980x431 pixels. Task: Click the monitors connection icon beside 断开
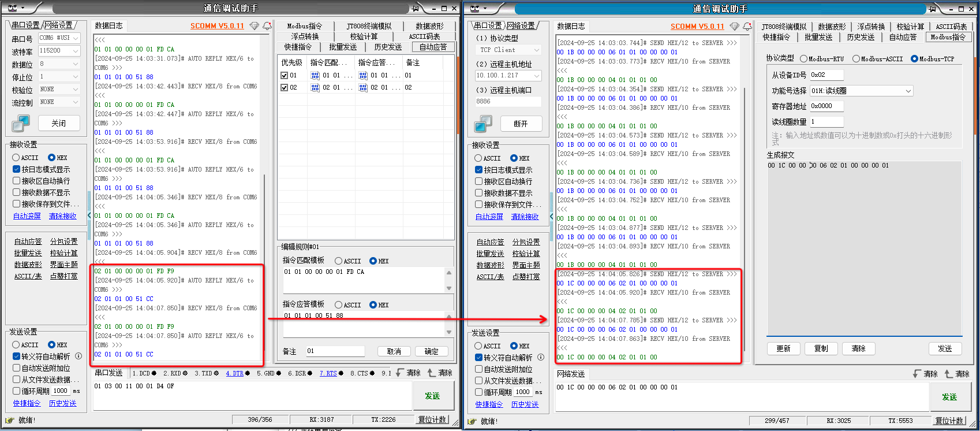pos(482,124)
